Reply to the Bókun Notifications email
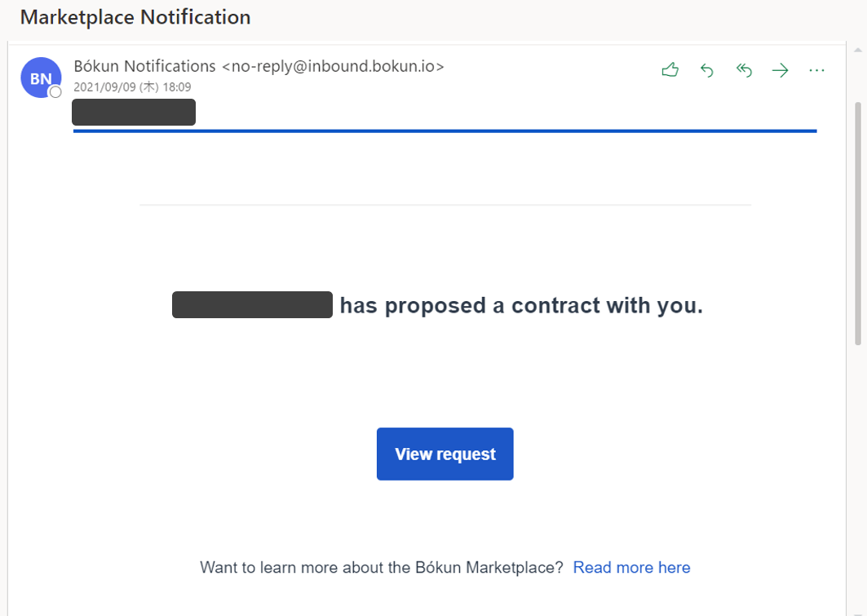Screen dimensions: 867x616 coord(707,71)
